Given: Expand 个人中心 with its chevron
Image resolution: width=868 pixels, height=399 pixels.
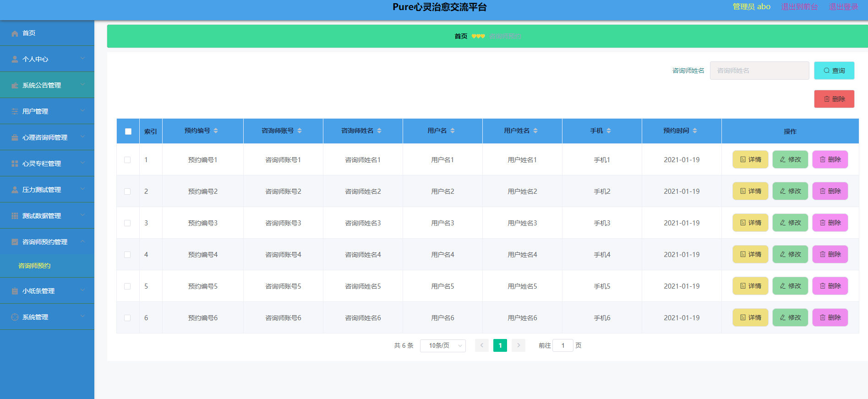Looking at the screenshot, I should click(x=82, y=59).
